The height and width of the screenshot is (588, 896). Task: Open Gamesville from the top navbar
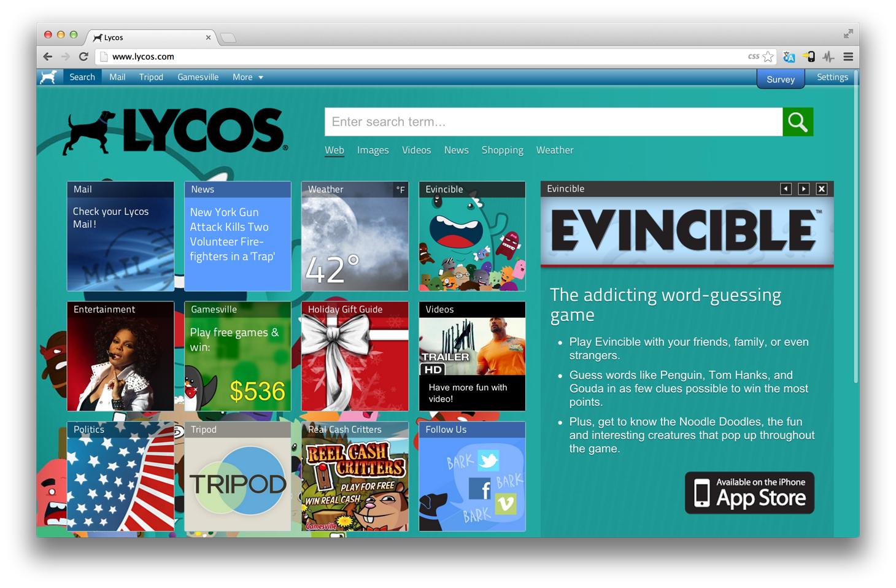(198, 77)
